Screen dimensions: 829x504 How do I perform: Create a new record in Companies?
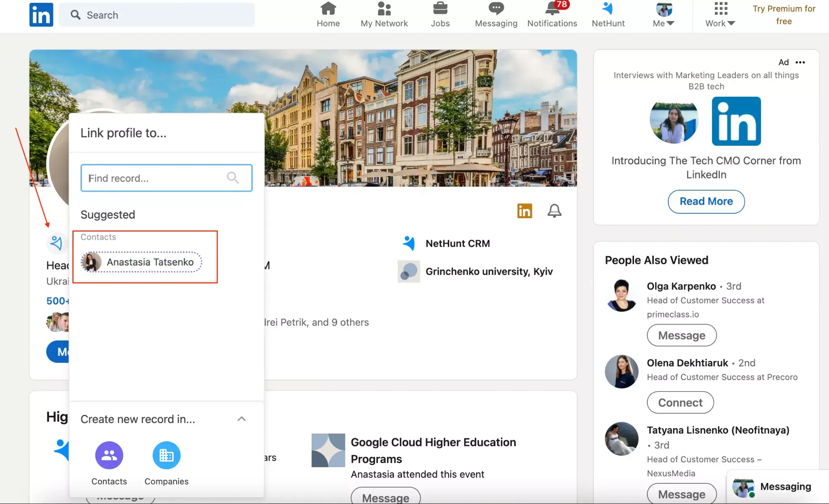pyautogui.click(x=166, y=463)
